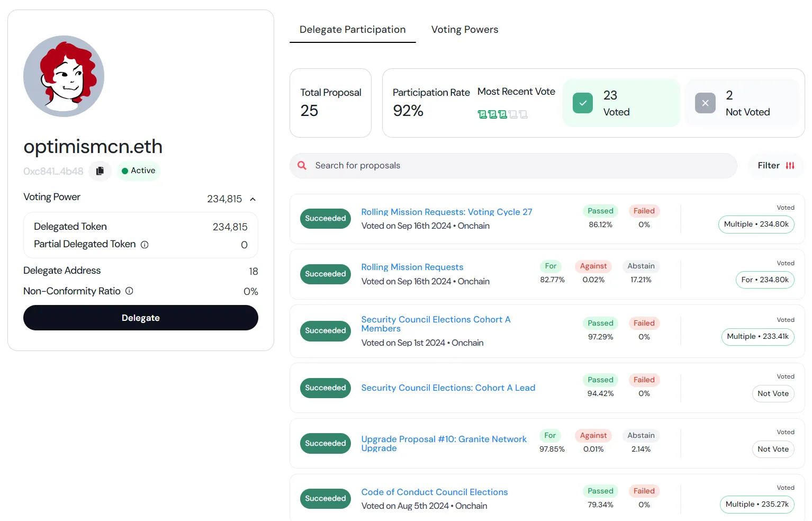The height and width of the screenshot is (521, 812).
Task: Click the Most Recent Vote ballot icons
Action: tap(502, 114)
